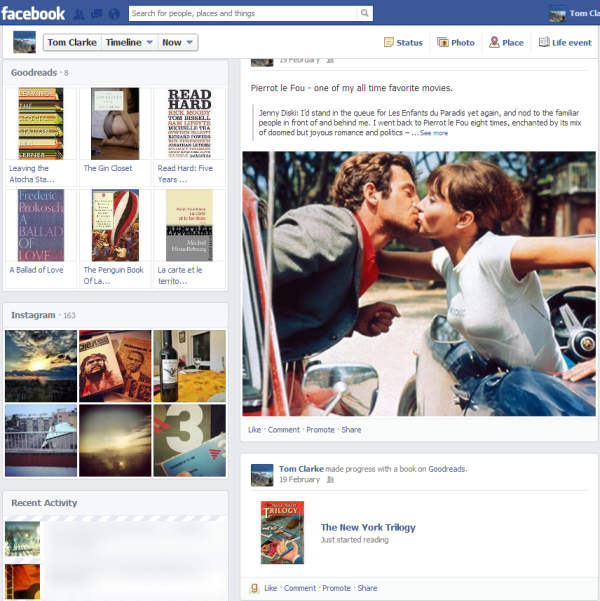Expand the Timeline dropdown
This screenshot has width=600, height=601.
pyautogui.click(x=129, y=42)
